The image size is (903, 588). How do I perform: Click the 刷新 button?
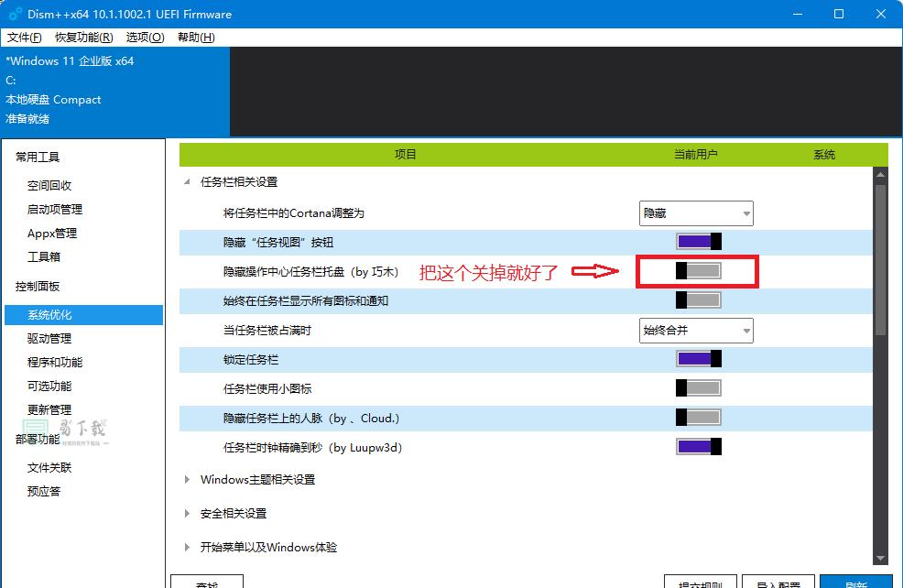click(x=856, y=583)
